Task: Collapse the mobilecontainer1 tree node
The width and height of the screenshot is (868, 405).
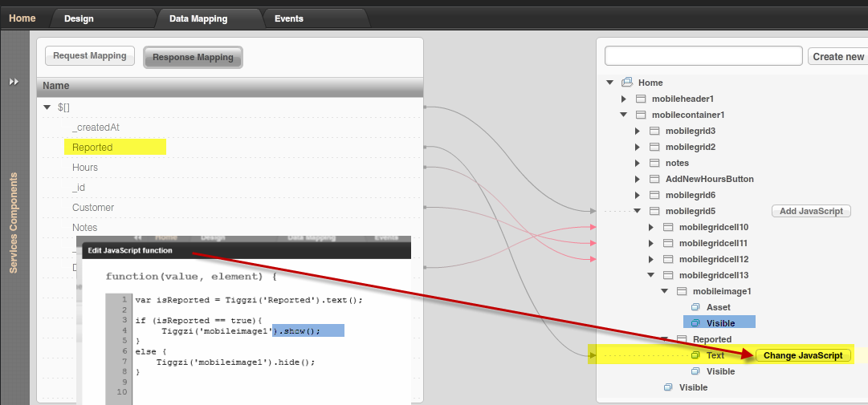Action: (x=623, y=115)
